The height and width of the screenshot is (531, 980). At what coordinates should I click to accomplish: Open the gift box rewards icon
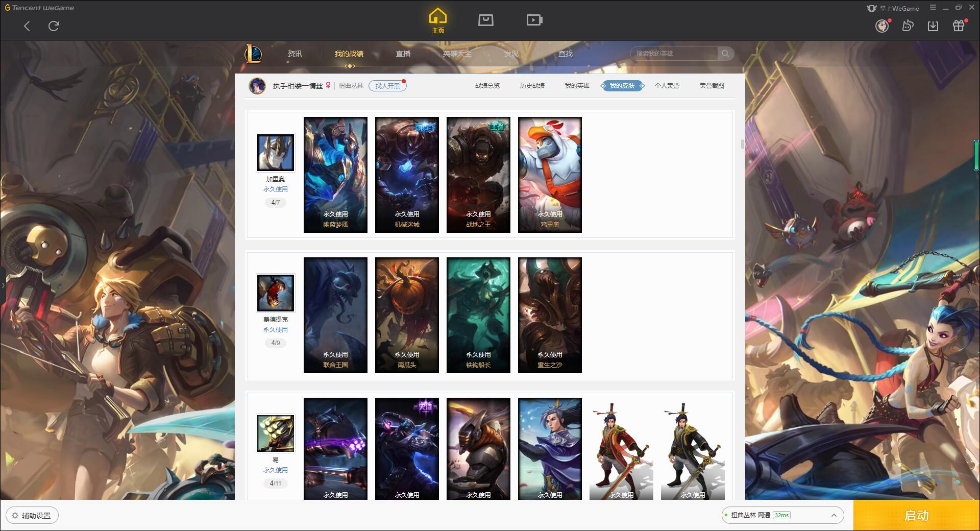(x=959, y=26)
